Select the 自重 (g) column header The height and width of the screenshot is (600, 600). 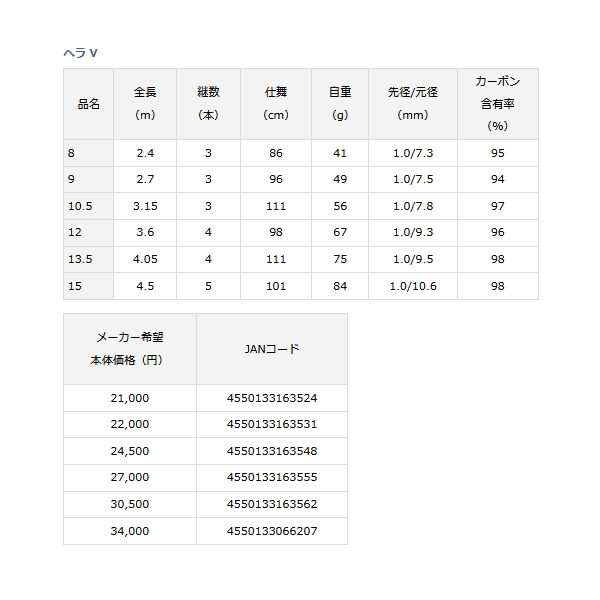(x=340, y=103)
